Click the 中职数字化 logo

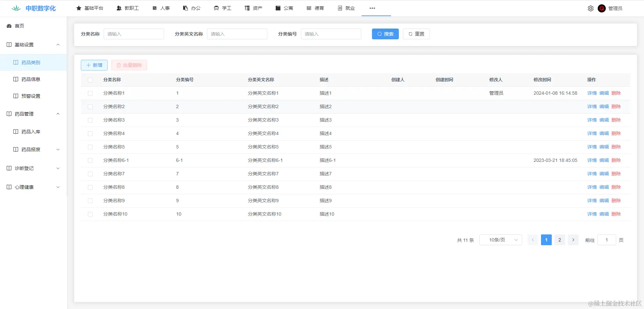coord(34,8)
